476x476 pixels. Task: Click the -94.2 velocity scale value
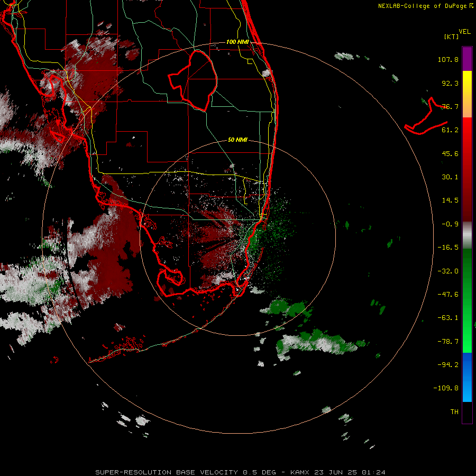(x=448, y=364)
